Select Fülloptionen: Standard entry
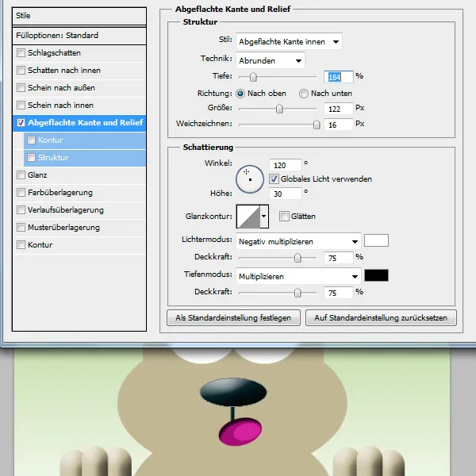Screen dimensions: 476x476 79,36
